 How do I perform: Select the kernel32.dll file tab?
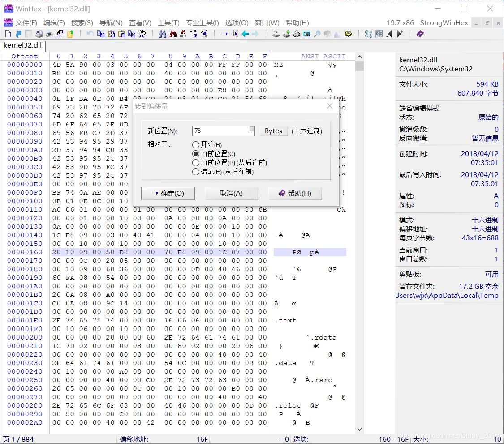coord(23,45)
